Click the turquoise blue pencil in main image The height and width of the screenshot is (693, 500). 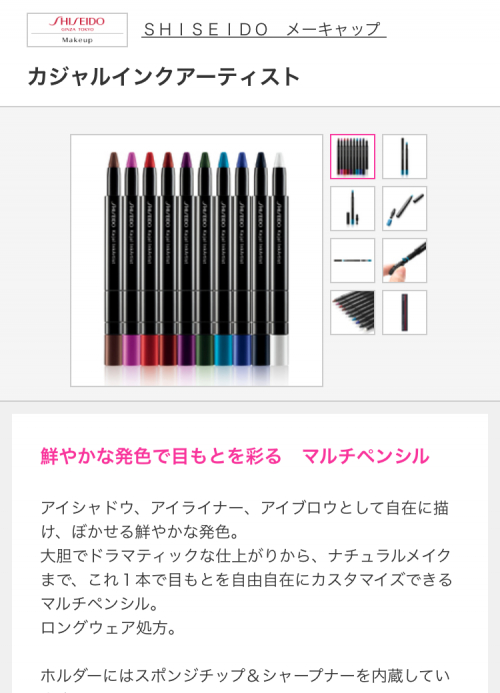[224, 259]
